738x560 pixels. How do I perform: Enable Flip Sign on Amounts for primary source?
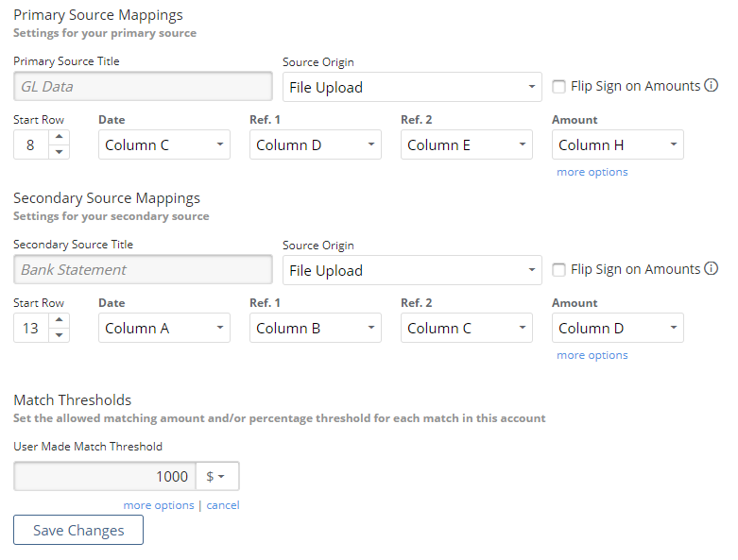(558, 87)
